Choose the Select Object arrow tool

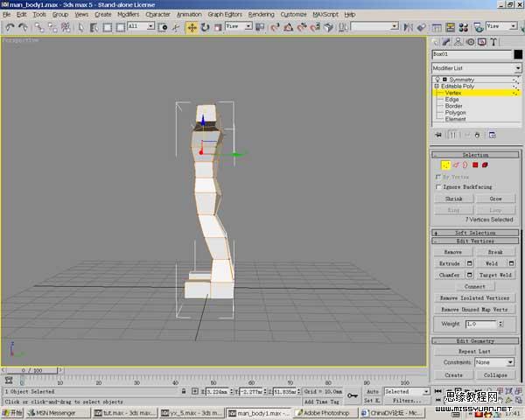(81, 27)
